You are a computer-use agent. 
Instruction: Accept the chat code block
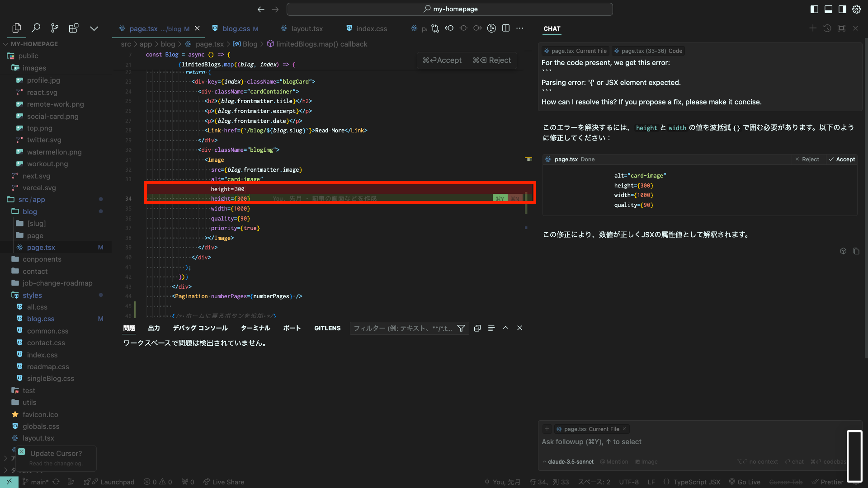(x=842, y=160)
